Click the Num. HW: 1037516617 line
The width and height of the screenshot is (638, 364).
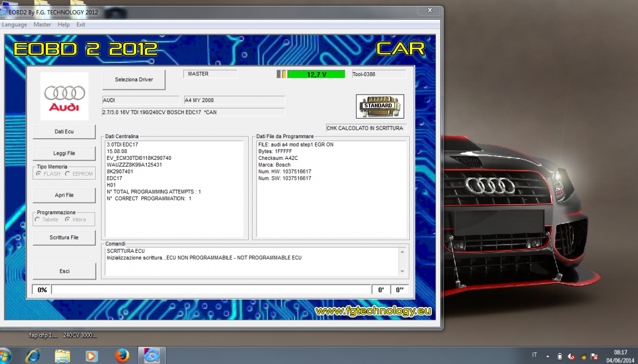pyautogui.click(x=284, y=171)
